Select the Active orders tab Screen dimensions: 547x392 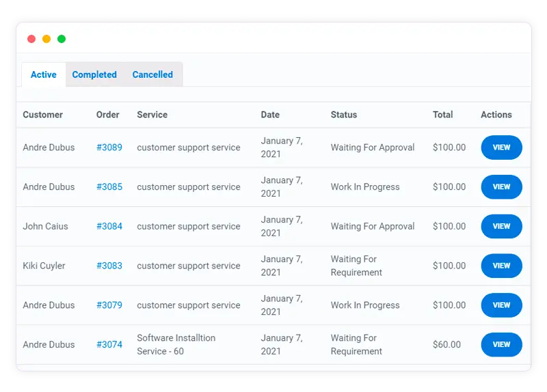point(44,74)
